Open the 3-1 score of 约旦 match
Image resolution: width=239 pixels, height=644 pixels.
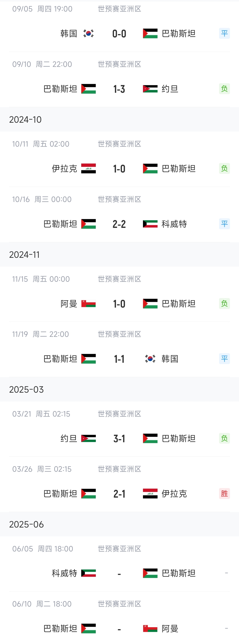point(119,438)
